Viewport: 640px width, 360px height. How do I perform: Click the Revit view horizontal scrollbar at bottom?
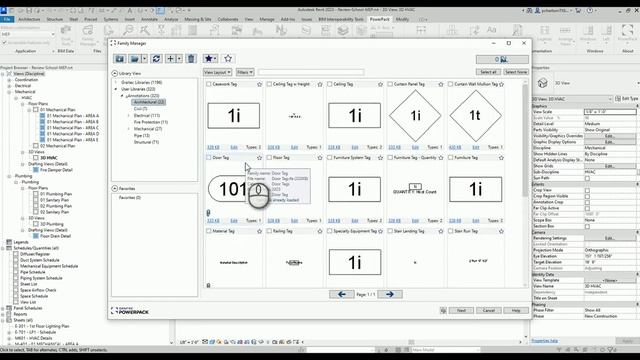tap(411, 342)
